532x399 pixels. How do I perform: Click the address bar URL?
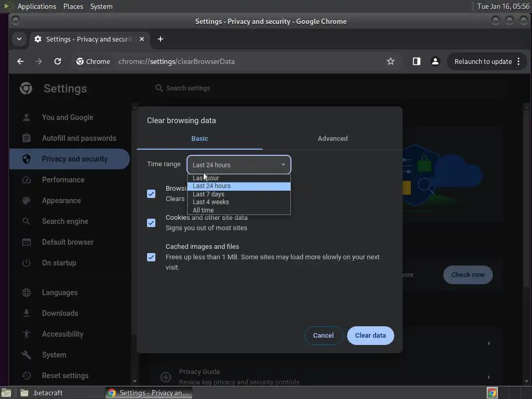coord(177,61)
